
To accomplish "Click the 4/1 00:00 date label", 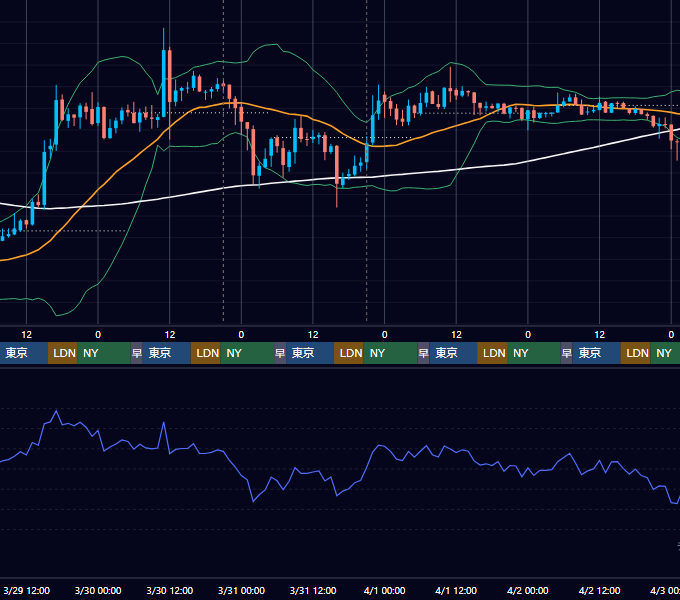I will [384, 590].
